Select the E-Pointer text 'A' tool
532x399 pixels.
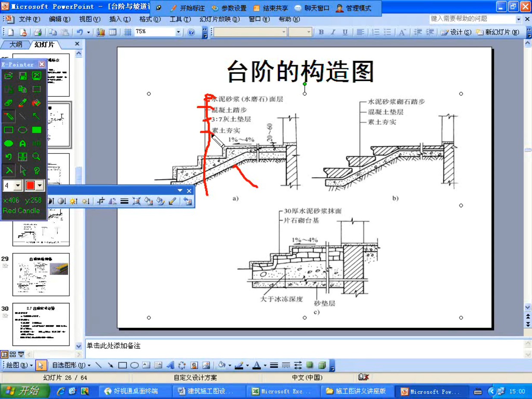(22, 143)
